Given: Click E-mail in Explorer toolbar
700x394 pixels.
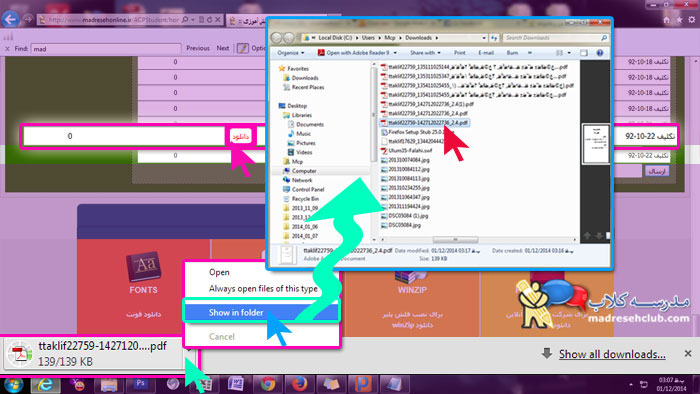Looking at the screenshot, I should coord(486,53).
